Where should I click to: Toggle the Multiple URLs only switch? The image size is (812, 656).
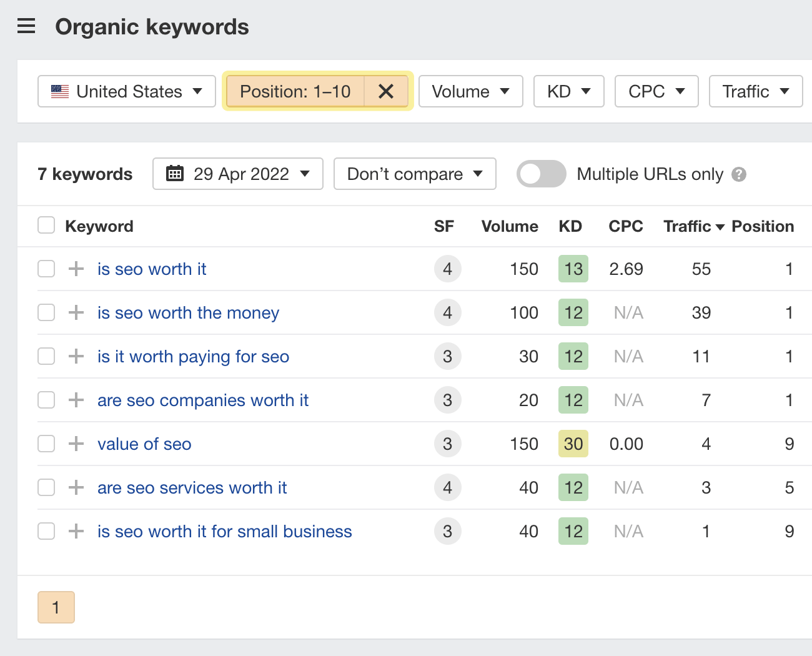(x=541, y=174)
